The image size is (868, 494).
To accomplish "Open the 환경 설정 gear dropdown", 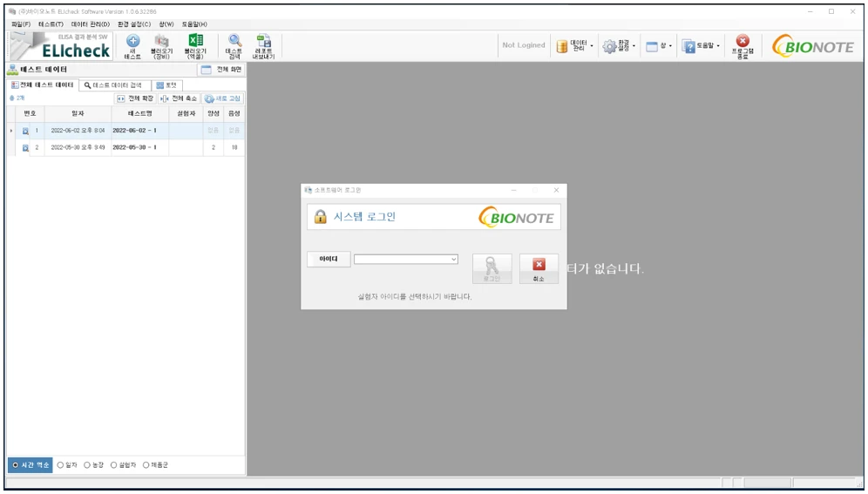I will (619, 46).
